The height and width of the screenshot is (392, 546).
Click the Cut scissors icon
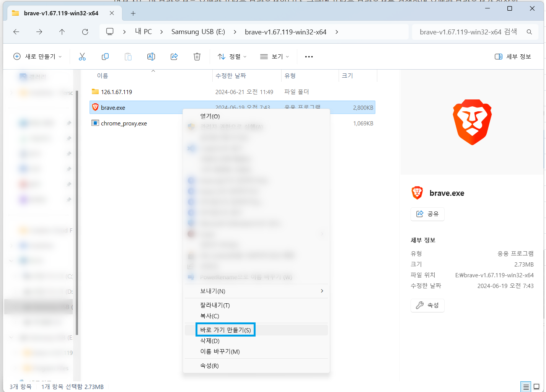tap(82, 57)
